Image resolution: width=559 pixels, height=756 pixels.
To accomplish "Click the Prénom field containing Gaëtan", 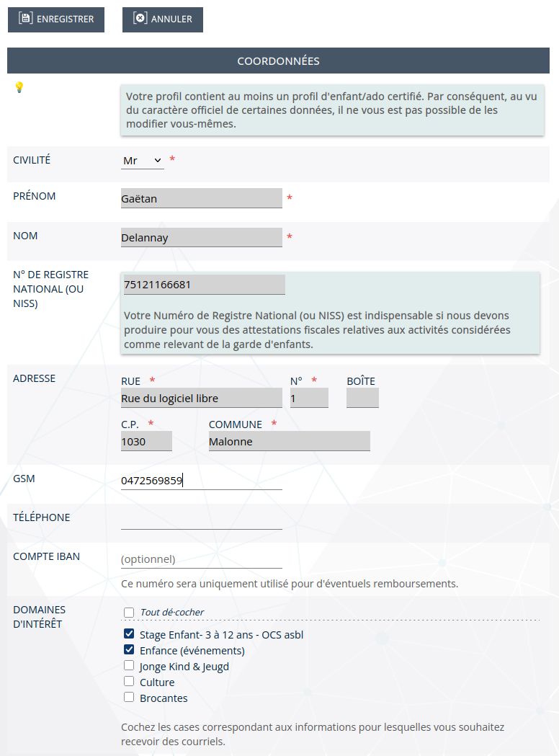I will [x=202, y=198].
